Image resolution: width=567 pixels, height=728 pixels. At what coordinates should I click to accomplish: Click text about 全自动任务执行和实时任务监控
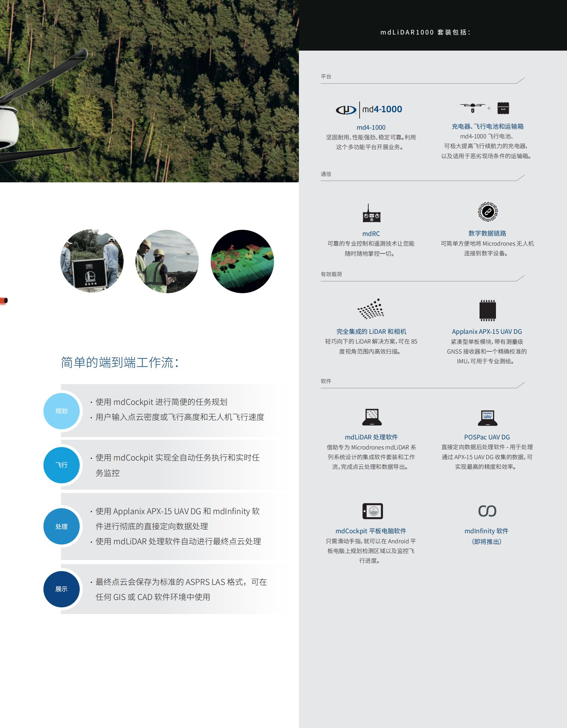point(177,465)
